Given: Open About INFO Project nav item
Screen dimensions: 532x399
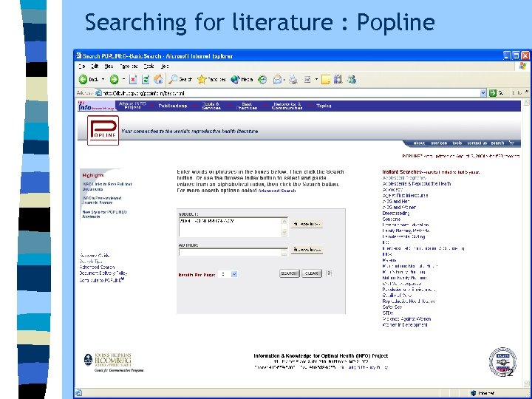Looking at the screenshot, I should [x=133, y=106].
